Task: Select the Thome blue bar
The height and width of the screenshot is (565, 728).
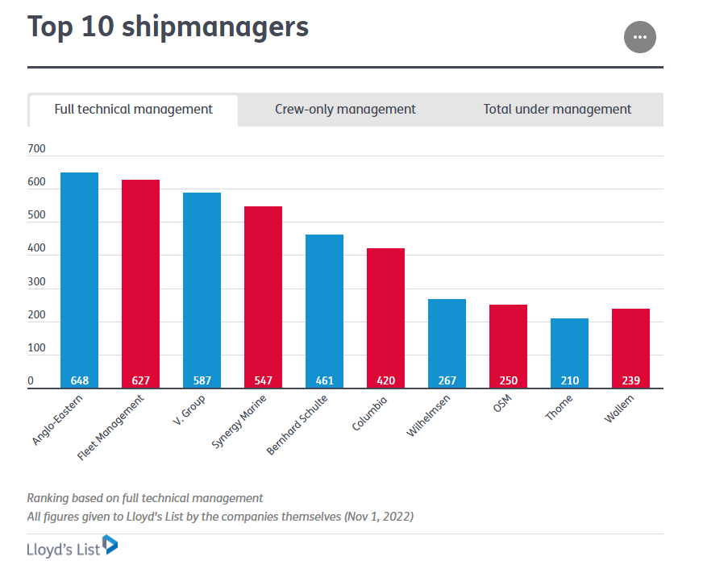Action: click(570, 353)
